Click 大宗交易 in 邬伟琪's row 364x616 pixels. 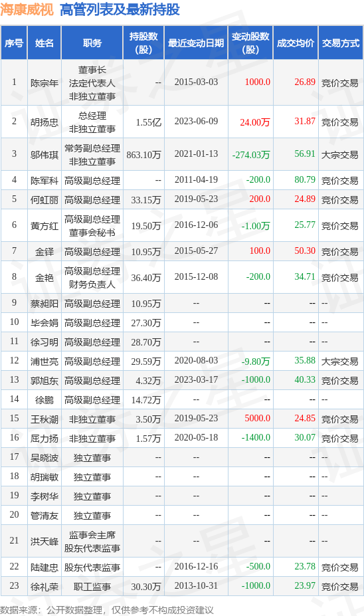coord(339,155)
